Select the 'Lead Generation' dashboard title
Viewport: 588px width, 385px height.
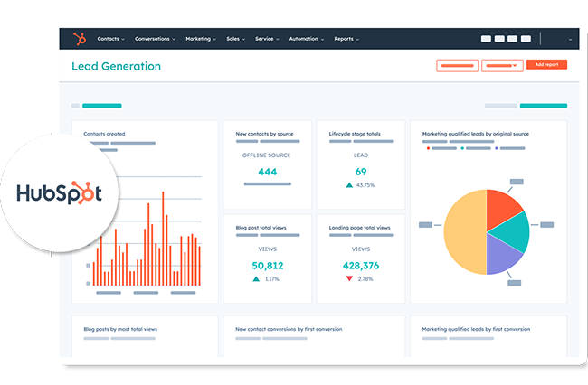pos(117,66)
